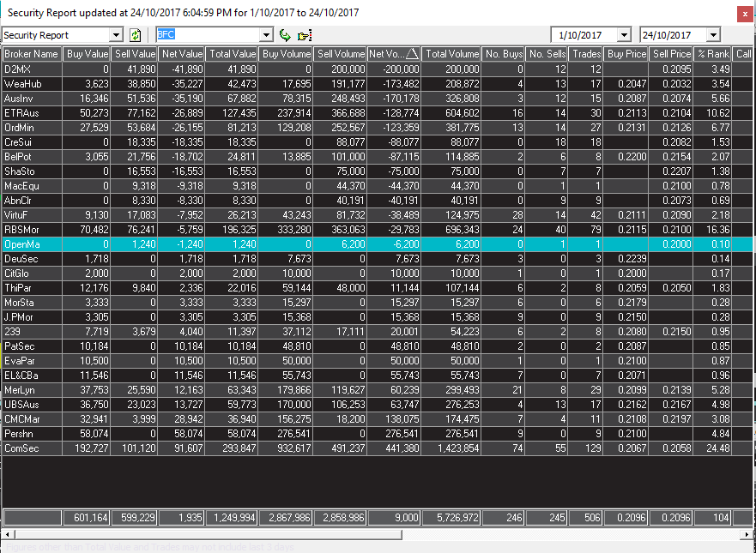This screenshot has height=553, width=756.
Task: Select the CMCMar broker row
Action: click(x=377, y=418)
